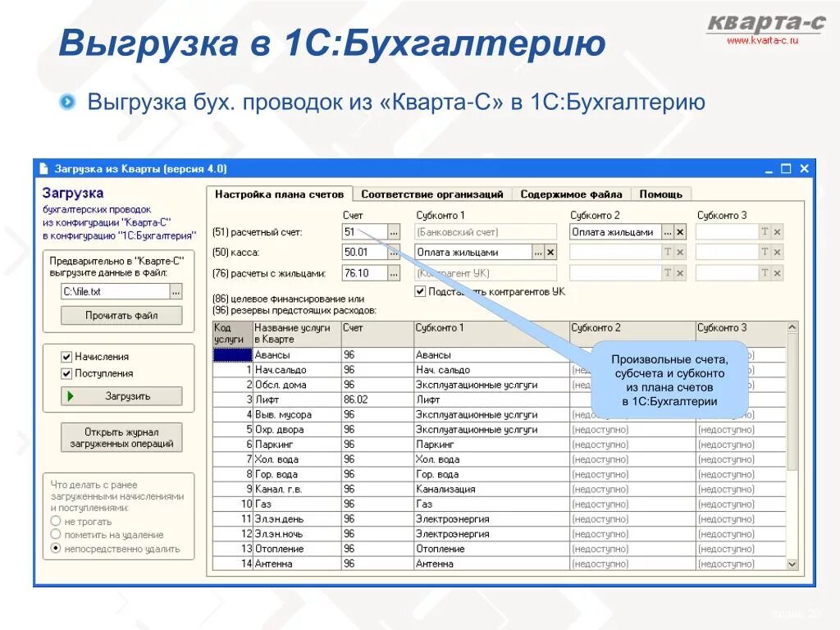Click Код услуги column header

[x=232, y=334]
